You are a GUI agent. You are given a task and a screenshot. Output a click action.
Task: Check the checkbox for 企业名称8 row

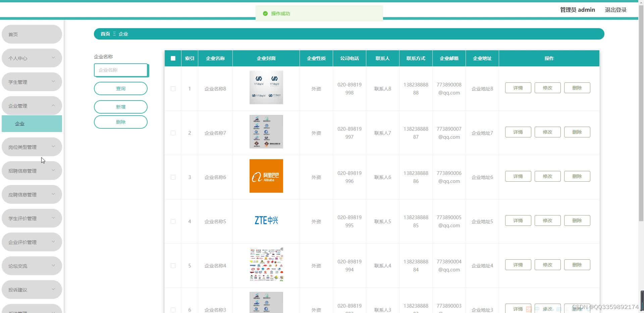coord(173,89)
